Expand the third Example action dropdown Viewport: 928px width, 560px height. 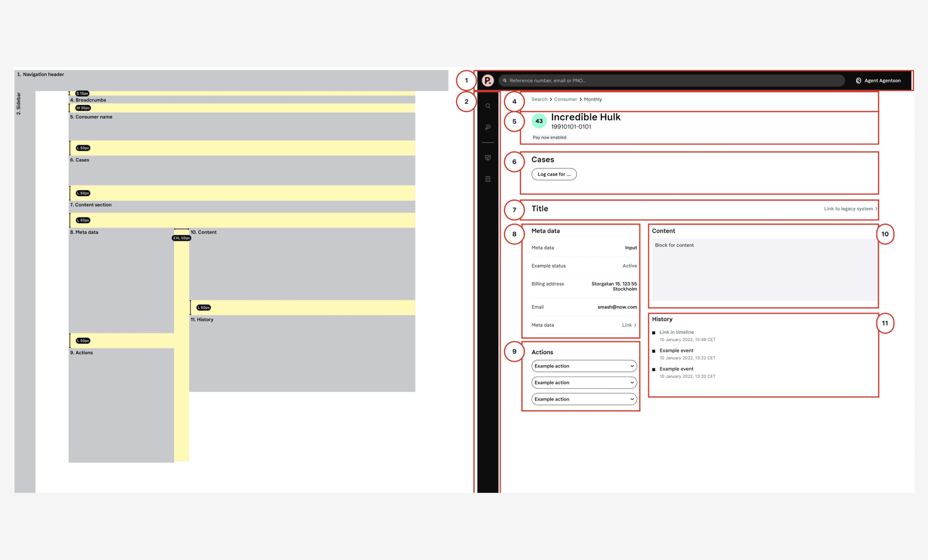click(583, 399)
